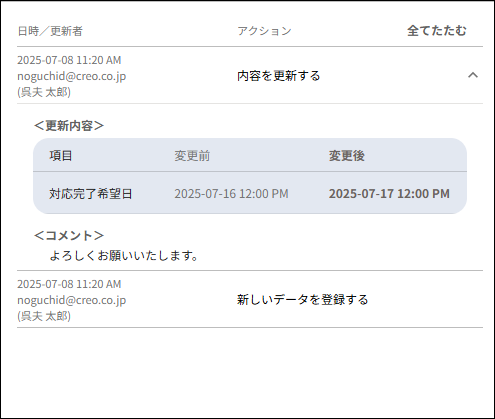
Task: Click noguchid@creo.co.jp in the registration entry
Action: [x=72, y=300]
